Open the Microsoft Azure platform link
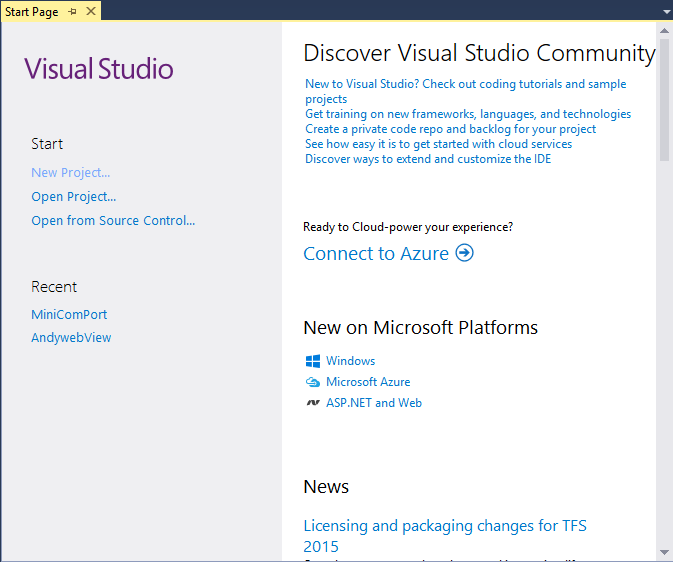 pos(368,382)
